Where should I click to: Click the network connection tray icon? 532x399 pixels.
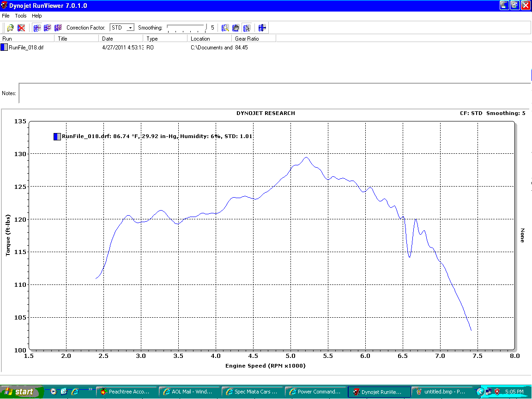(489, 392)
